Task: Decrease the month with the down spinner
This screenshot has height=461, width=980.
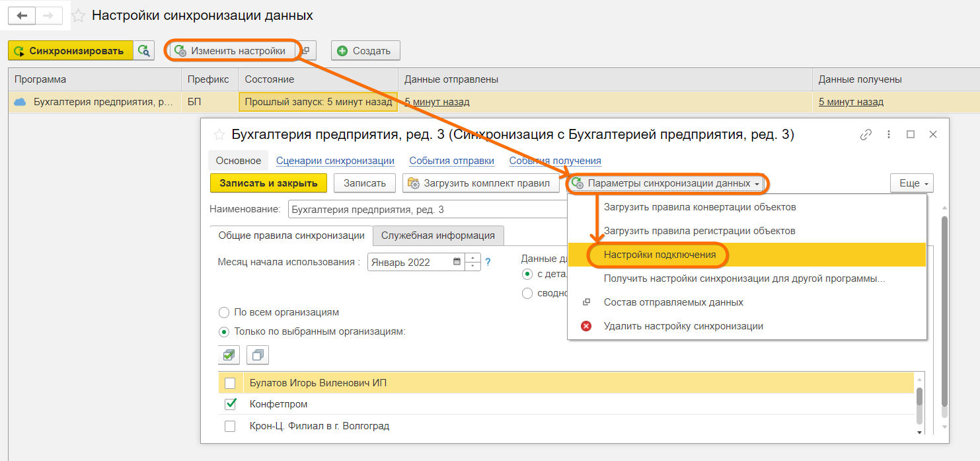Action: pyautogui.click(x=473, y=267)
